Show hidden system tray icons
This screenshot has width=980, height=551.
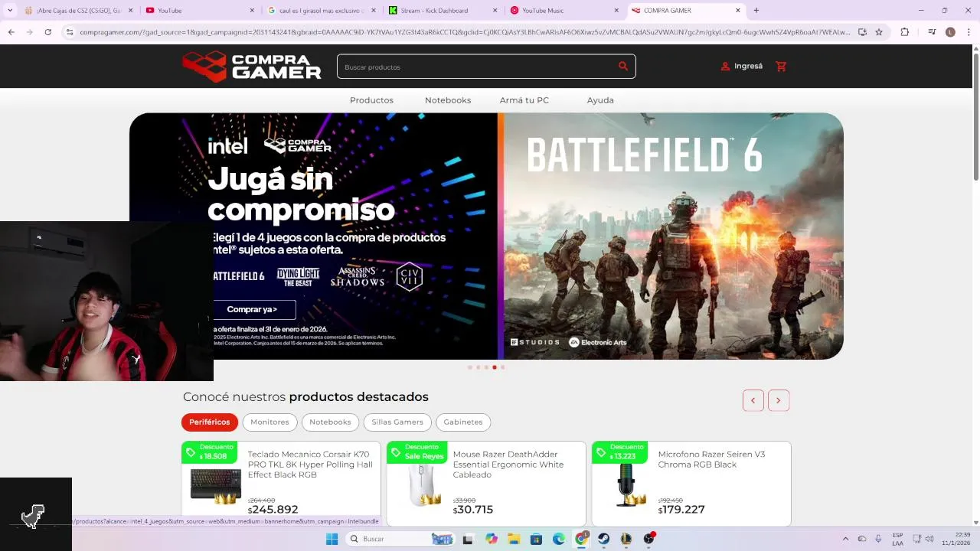click(x=845, y=539)
